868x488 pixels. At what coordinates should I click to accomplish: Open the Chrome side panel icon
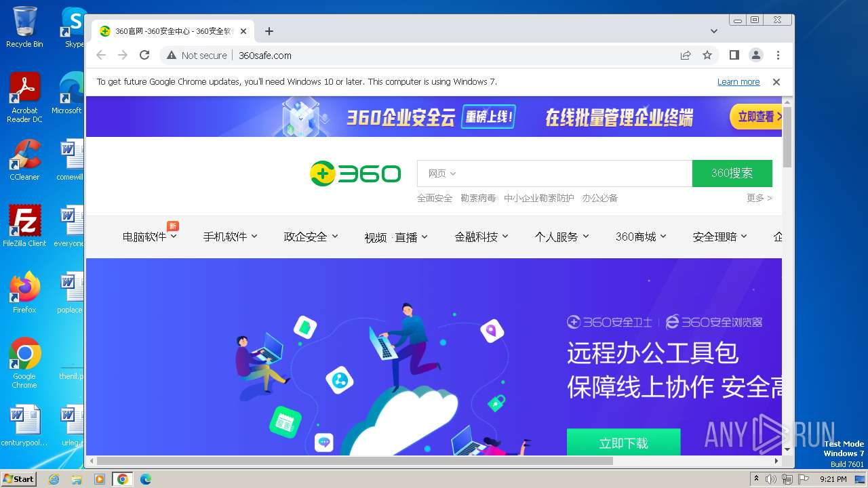734,55
